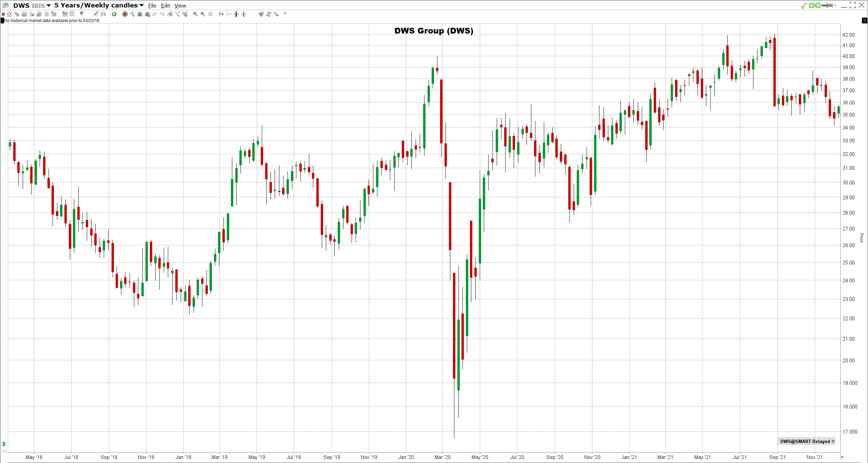Click the green line-chart checkmark icon
Screen dimensions: 868x463
click(x=65, y=14)
